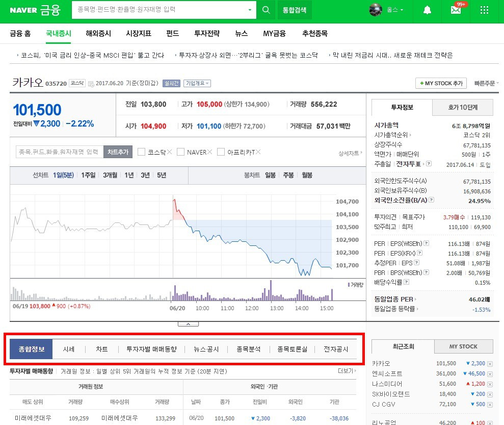Show the 1주일 line chart

pos(88,175)
